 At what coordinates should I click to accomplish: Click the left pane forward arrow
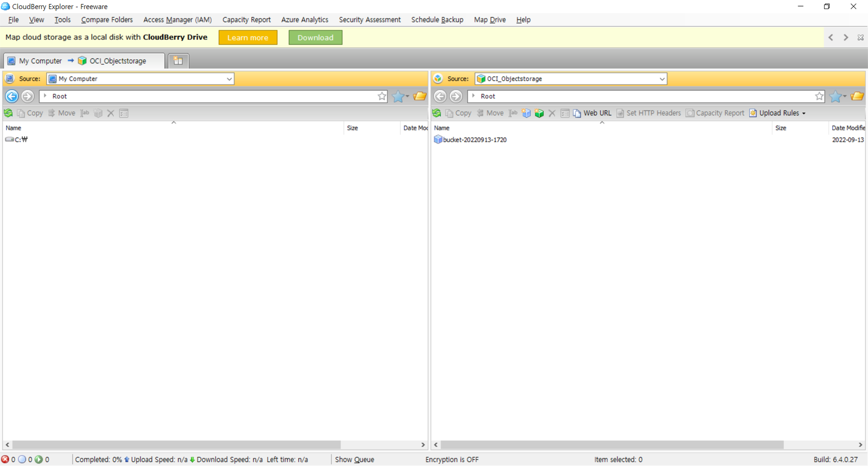point(28,96)
